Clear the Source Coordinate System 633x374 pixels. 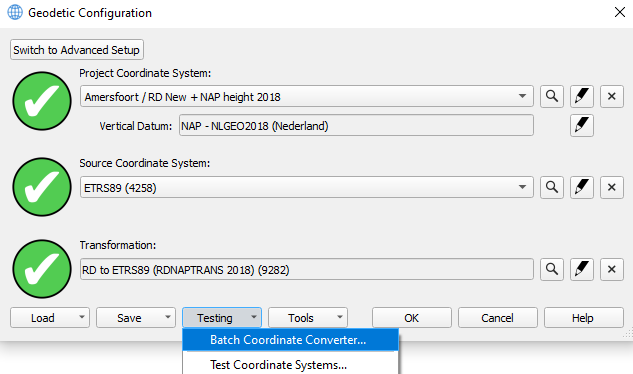point(612,187)
